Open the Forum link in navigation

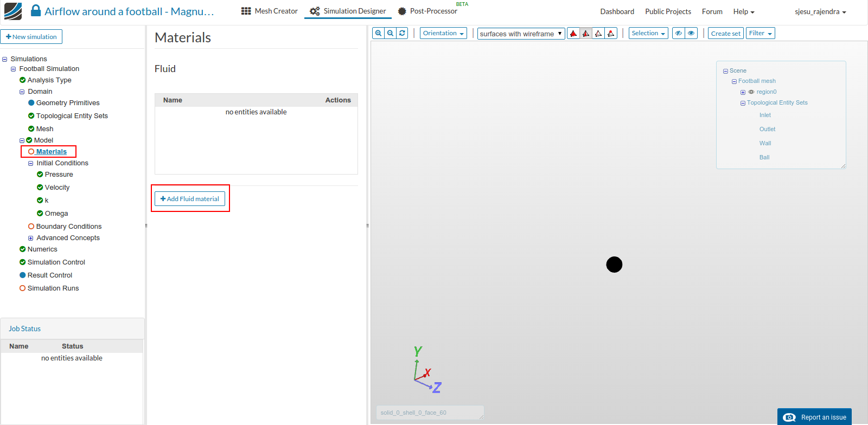pos(712,11)
